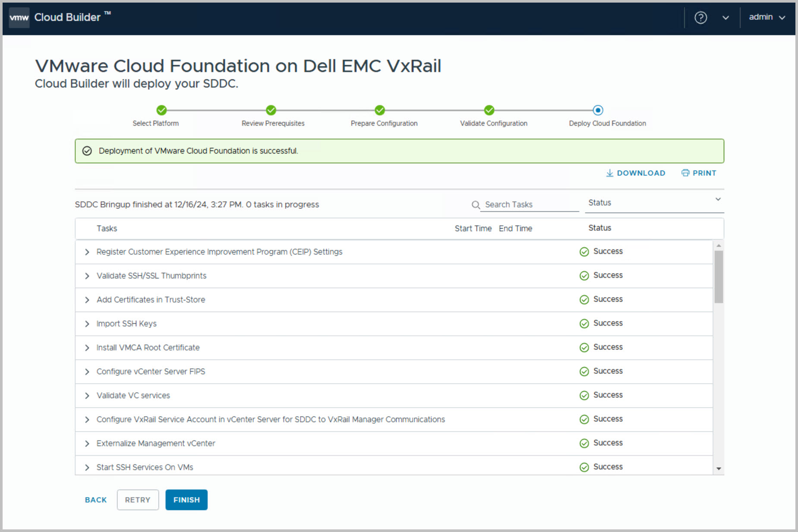The width and height of the screenshot is (798, 532).
Task: Open the admin user menu
Action: click(x=766, y=17)
